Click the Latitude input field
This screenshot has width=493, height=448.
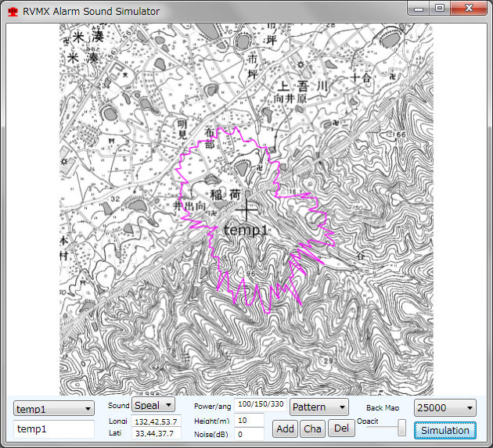tap(157, 433)
